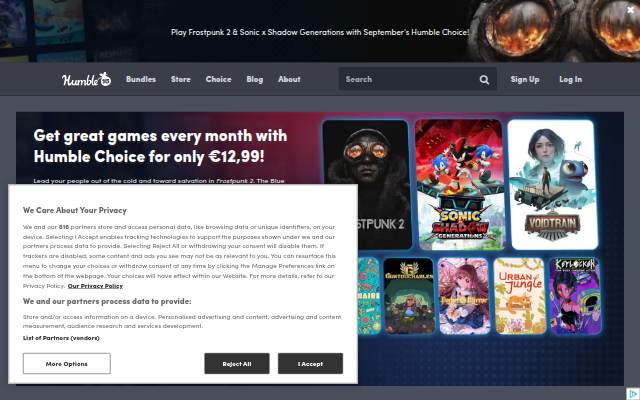
Task: Click the Humble Bundle logo
Action: (86, 79)
